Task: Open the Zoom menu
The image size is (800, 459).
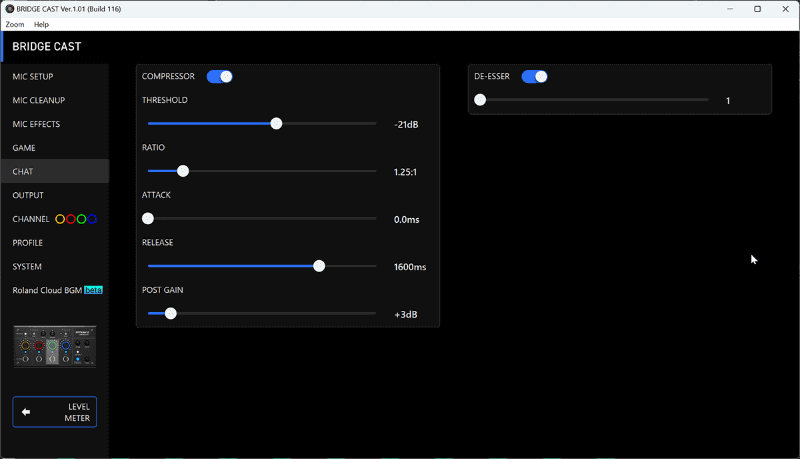Action: [x=15, y=24]
